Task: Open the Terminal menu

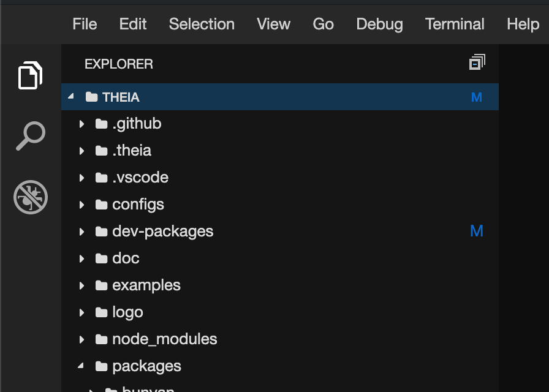Action: pyautogui.click(x=455, y=24)
